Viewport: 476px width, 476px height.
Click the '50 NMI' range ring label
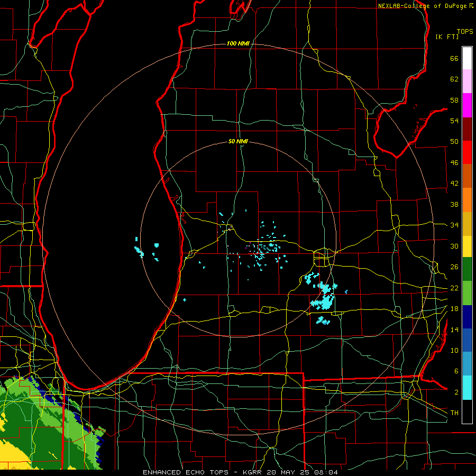(x=238, y=141)
